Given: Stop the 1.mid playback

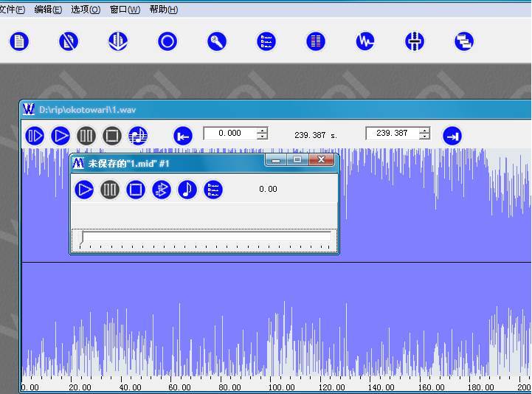Looking at the screenshot, I should point(136,190).
